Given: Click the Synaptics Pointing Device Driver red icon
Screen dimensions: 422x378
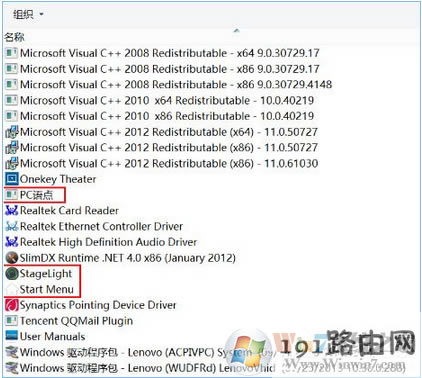Looking at the screenshot, I should click(12, 305).
